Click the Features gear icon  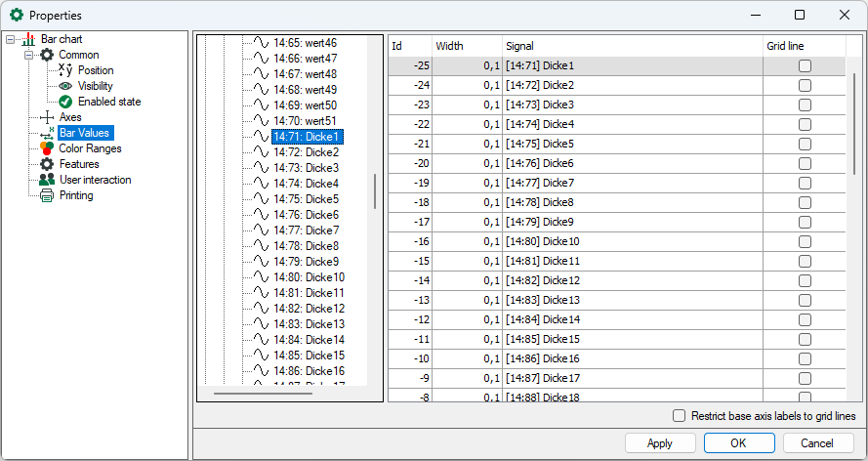(47, 164)
